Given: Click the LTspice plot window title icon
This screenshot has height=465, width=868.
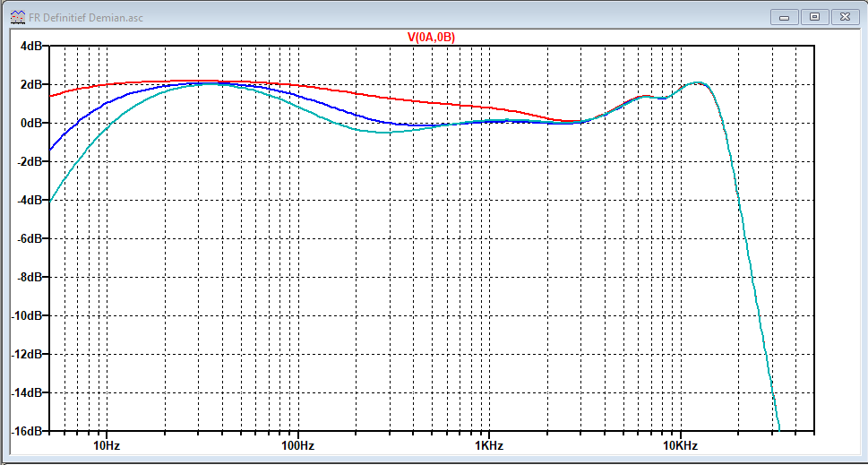Looking at the screenshot, I should pos(17,17).
